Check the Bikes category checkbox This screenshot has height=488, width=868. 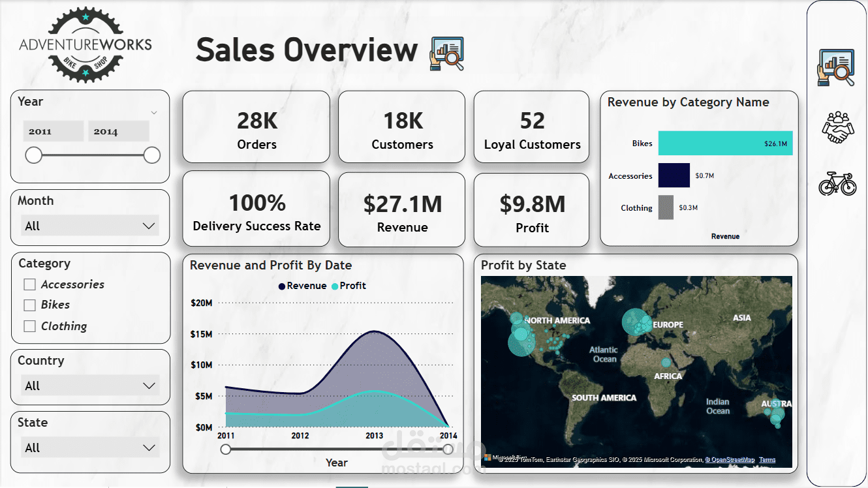pos(29,305)
